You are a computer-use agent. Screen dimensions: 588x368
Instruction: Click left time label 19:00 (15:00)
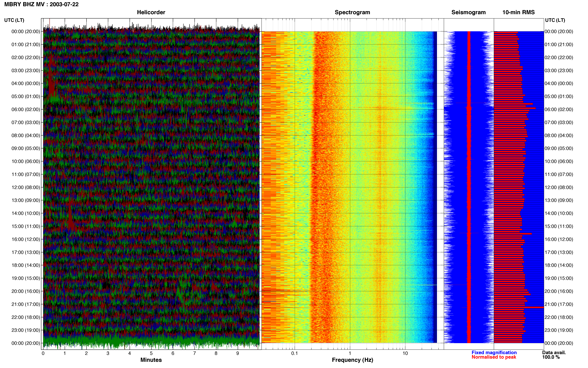click(26, 278)
